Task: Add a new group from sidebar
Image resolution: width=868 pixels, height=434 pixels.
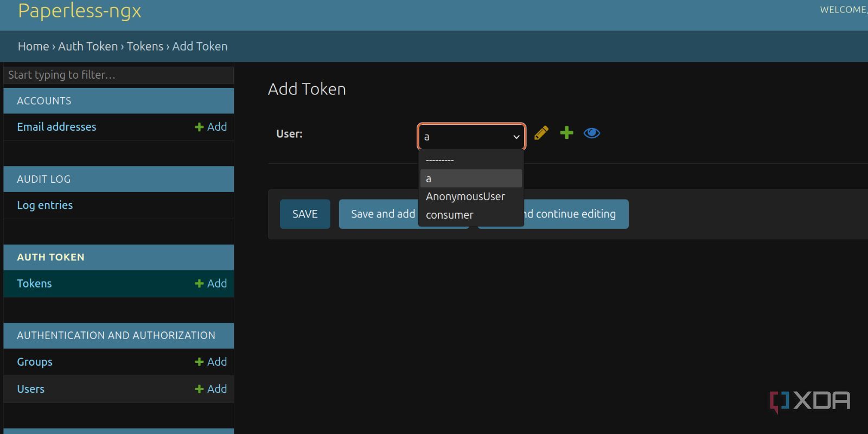Action: tap(211, 362)
